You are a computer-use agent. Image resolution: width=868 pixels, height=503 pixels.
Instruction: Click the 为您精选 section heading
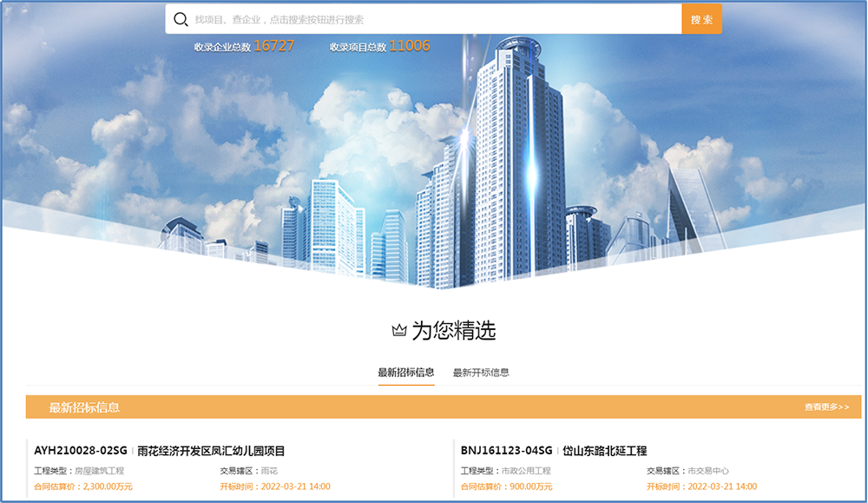click(453, 331)
